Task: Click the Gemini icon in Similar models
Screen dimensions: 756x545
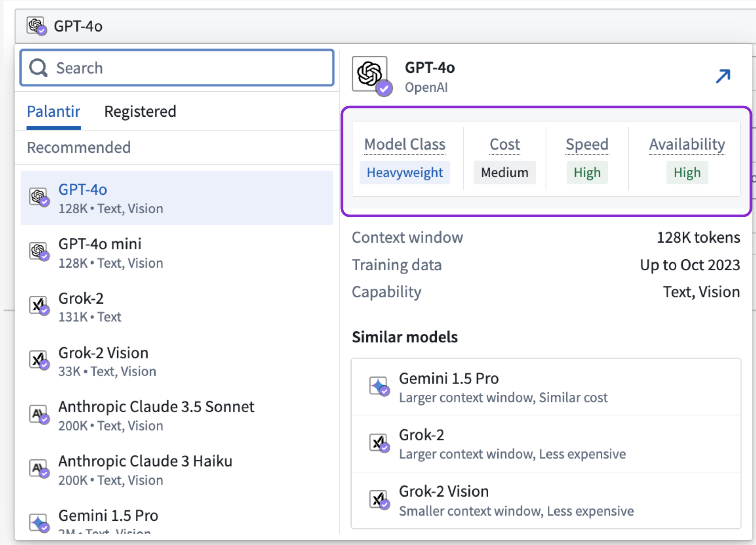Action: pos(379,386)
